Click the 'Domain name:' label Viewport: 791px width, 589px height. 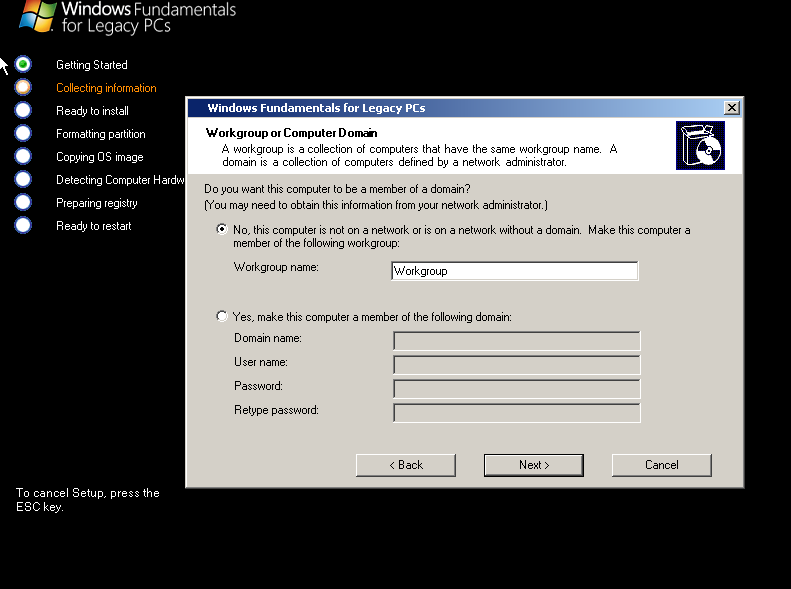pyautogui.click(x=268, y=338)
